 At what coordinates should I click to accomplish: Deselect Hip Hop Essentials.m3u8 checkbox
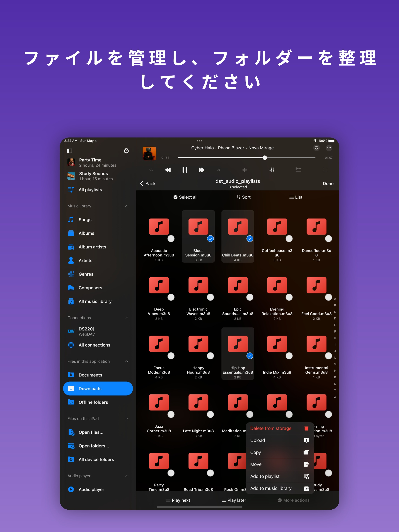click(250, 356)
